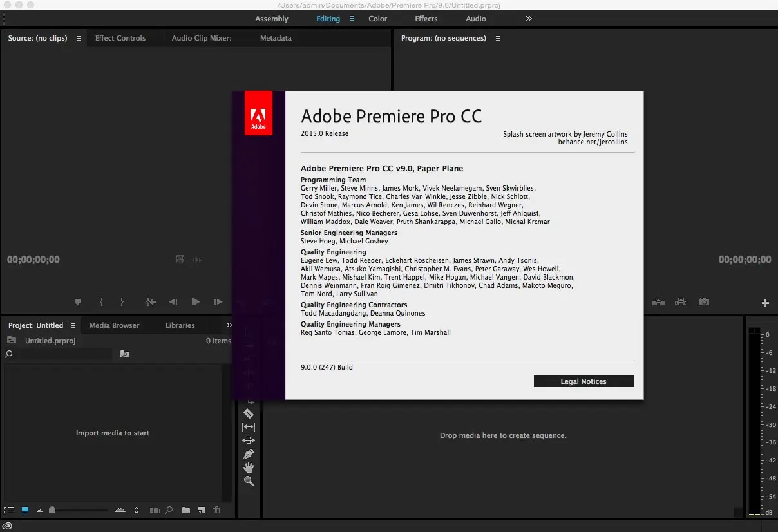The image size is (778, 532).
Task: Click the '0 Items' count label
Action: 218,341
